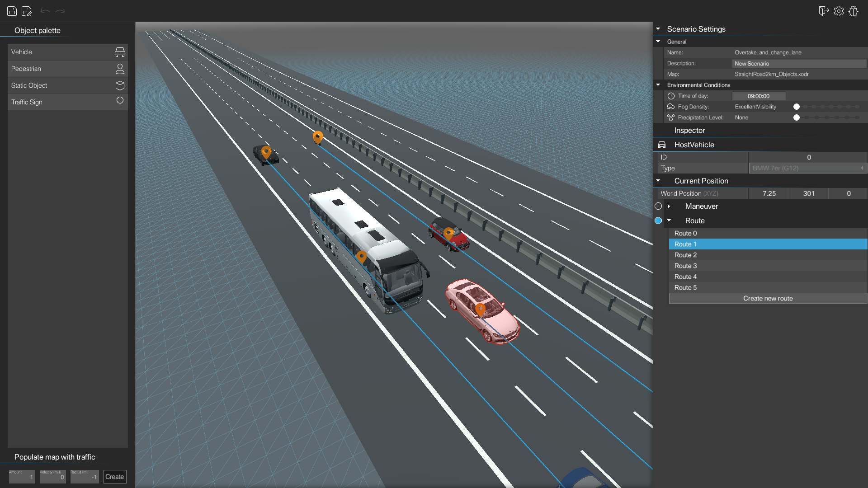868x488 pixels.
Task: Expand the Maneuver section
Action: point(670,206)
